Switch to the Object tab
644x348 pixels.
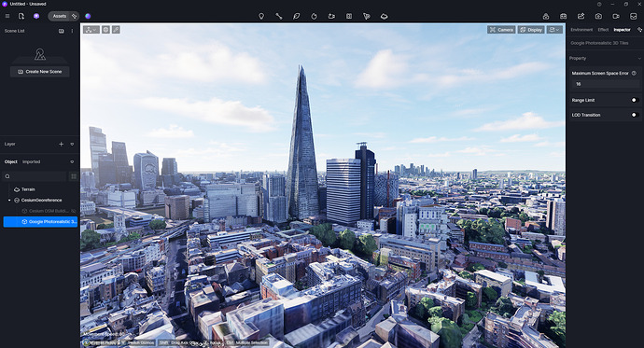[x=11, y=161]
